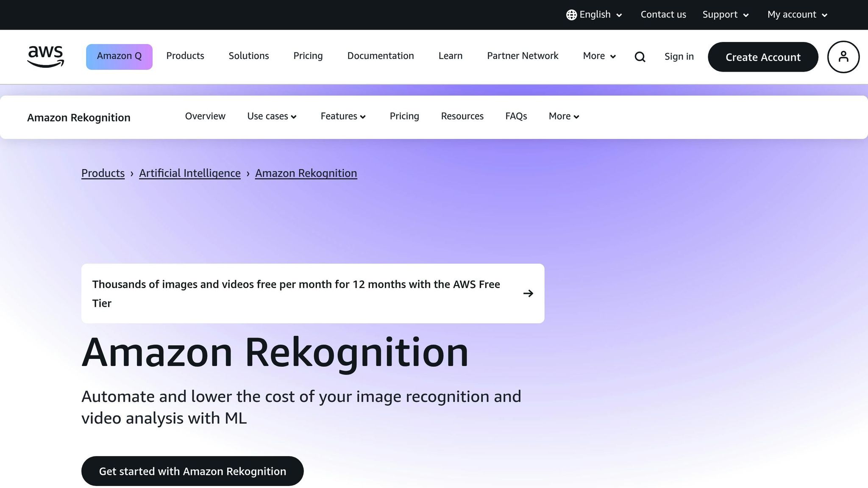Expand the English language dropdown
This screenshot has width=868, height=488.
tap(594, 15)
